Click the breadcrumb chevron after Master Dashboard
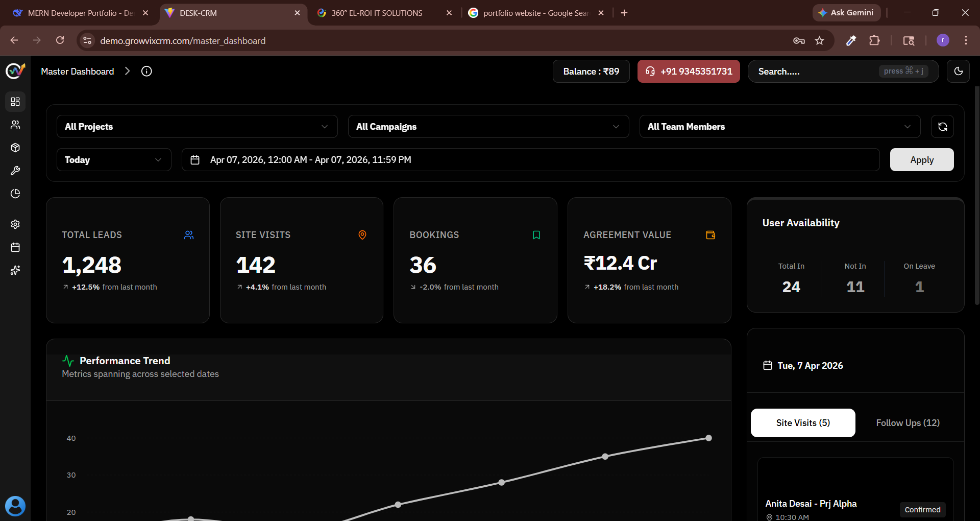This screenshot has width=980, height=521. pos(128,72)
